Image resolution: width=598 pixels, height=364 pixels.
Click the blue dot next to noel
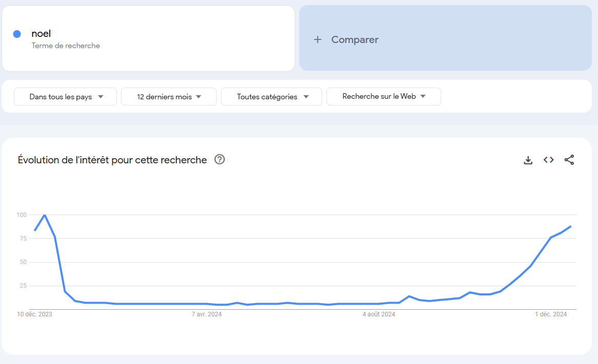17,34
